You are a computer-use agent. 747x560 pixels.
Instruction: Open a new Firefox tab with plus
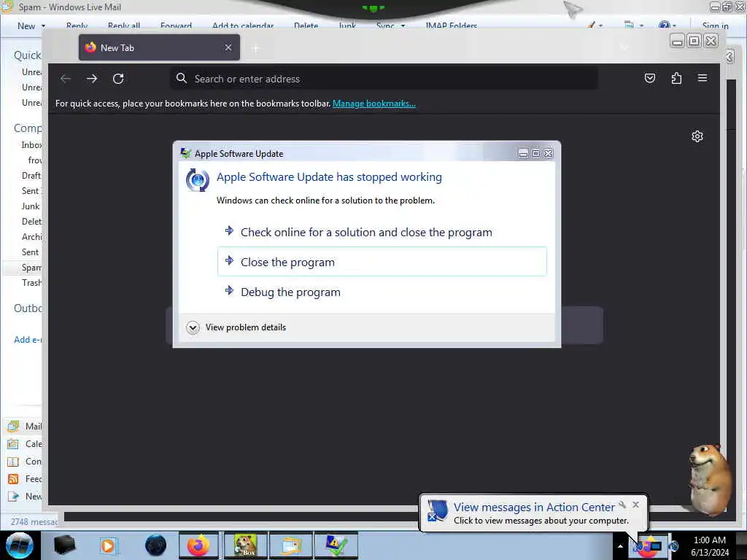(x=256, y=48)
